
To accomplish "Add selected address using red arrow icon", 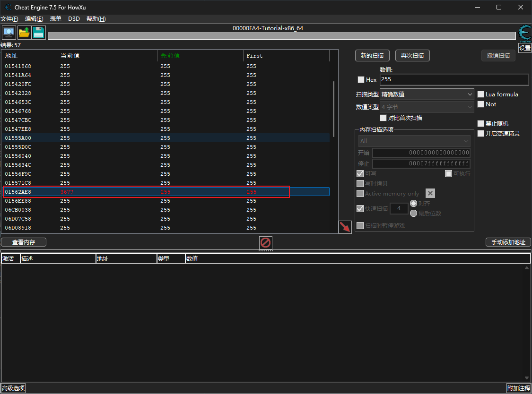I will [x=345, y=227].
